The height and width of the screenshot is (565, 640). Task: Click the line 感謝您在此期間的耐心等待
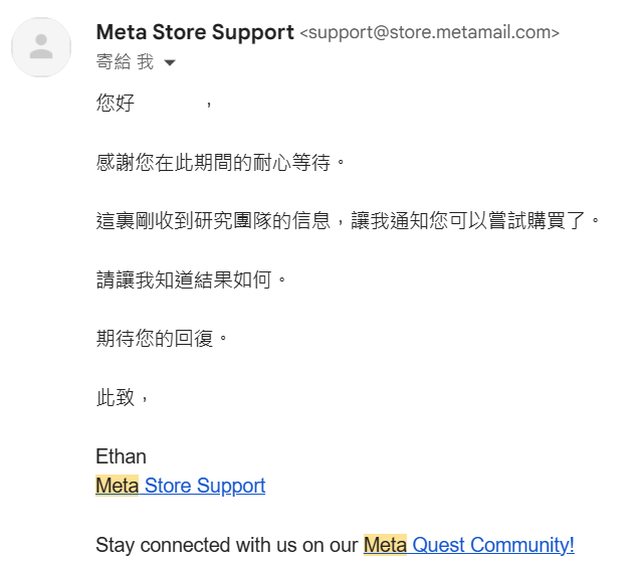pyautogui.click(x=219, y=160)
